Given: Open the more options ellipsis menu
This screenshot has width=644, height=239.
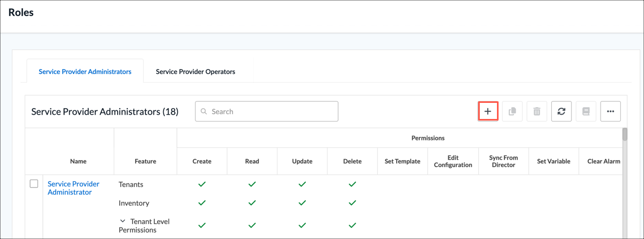Looking at the screenshot, I should (611, 111).
